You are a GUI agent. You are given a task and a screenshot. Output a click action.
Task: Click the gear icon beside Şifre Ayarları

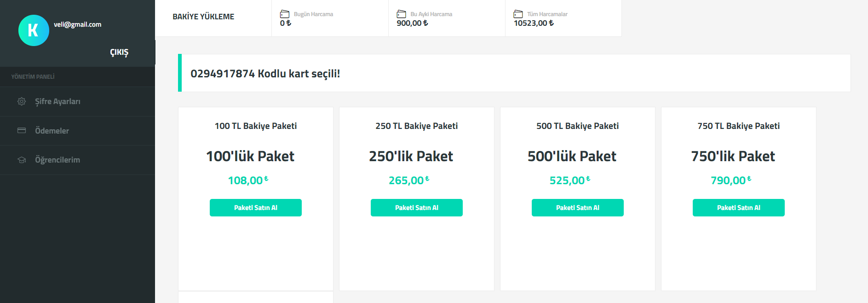click(x=22, y=101)
